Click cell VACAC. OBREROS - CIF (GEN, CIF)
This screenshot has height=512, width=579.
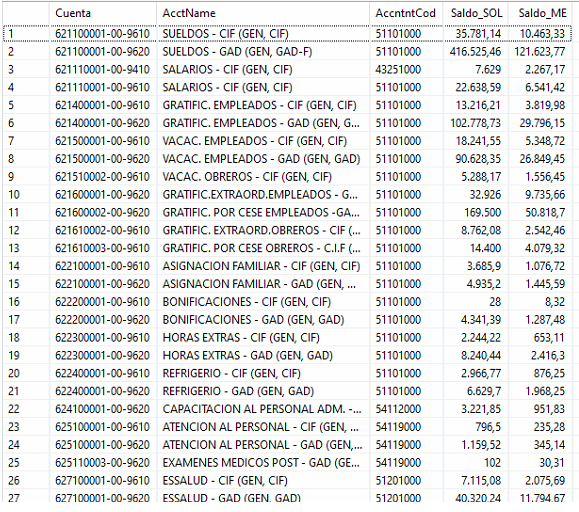263,176
